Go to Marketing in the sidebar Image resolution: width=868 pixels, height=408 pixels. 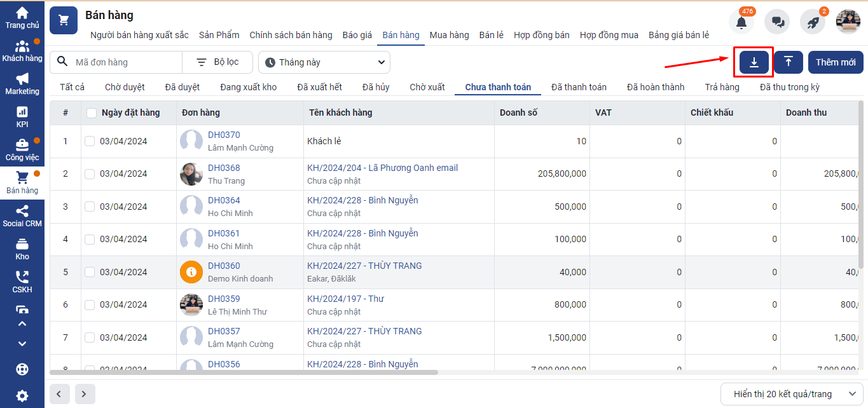tap(22, 84)
